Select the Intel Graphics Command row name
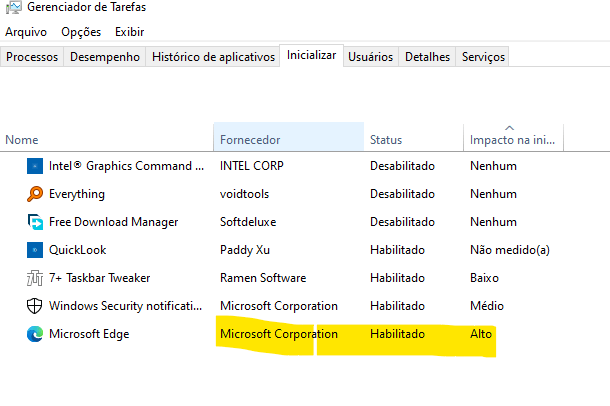 [x=126, y=166]
